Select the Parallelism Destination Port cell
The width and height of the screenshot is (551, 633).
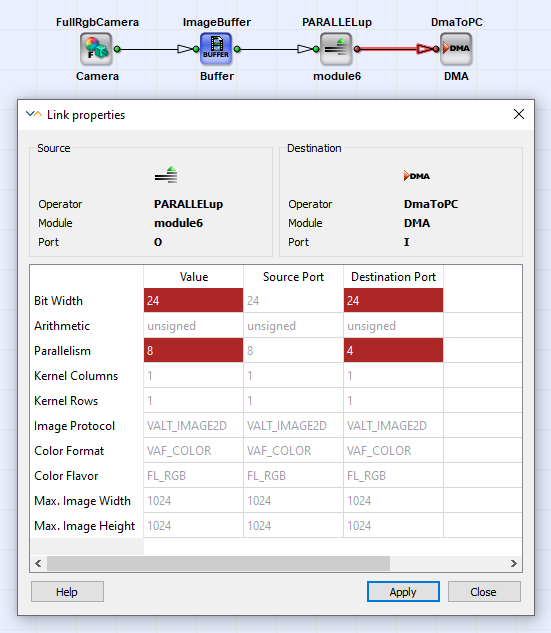pyautogui.click(x=393, y=350)
